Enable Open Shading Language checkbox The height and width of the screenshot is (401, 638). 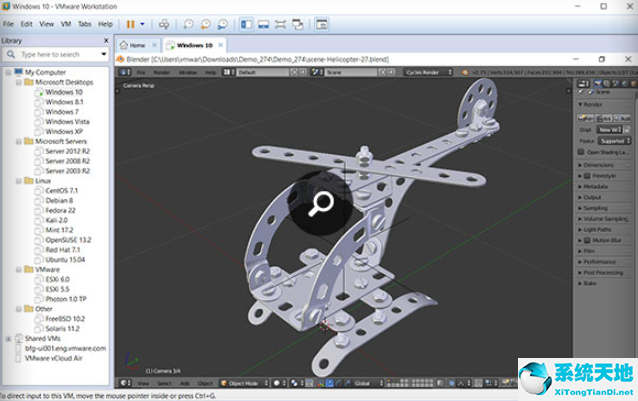click(x=581, y=152)
